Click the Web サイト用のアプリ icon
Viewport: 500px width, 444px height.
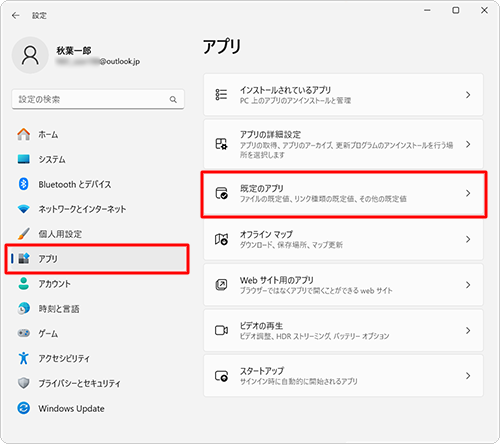pos(221,285)
